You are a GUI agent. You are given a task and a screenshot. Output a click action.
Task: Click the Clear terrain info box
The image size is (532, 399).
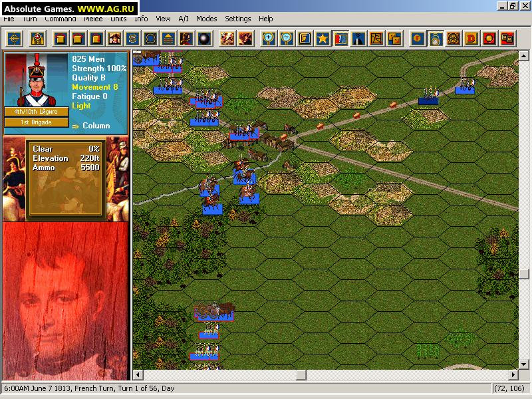pos(66,179)
